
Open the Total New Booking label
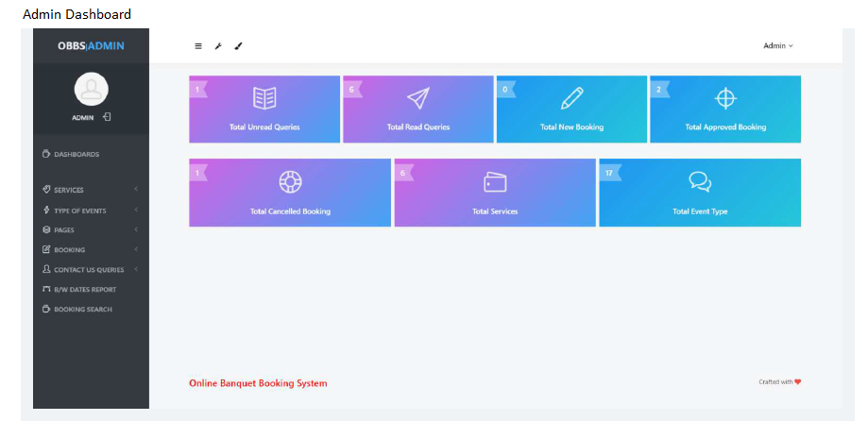coord(571,126)
